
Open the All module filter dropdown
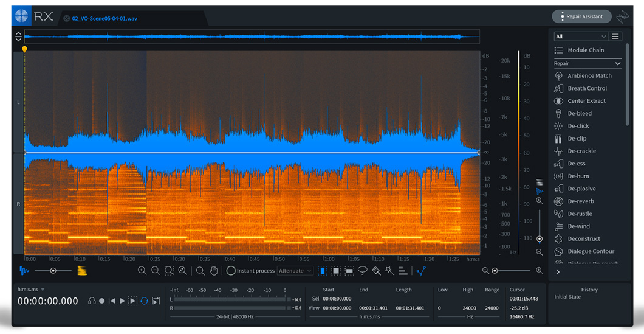click(580, 37)
